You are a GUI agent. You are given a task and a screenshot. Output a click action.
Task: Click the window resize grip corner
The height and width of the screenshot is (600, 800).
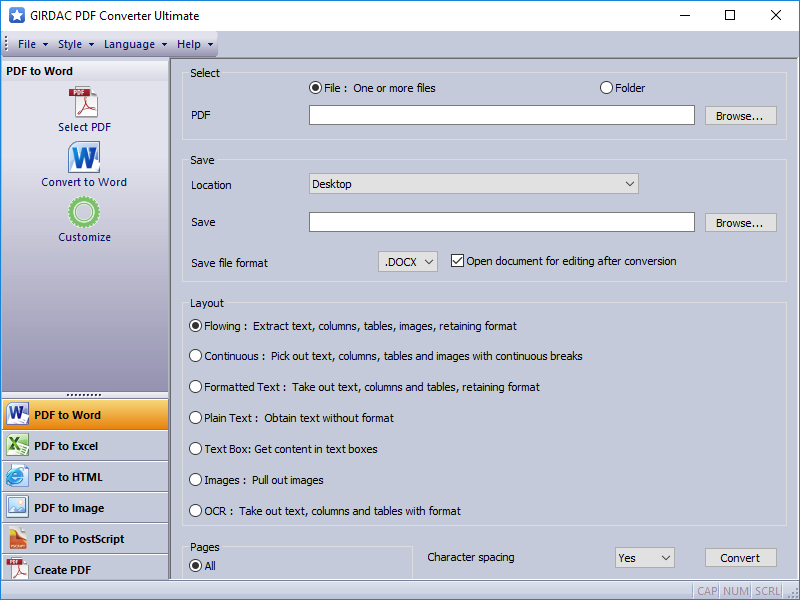(793, 593)
